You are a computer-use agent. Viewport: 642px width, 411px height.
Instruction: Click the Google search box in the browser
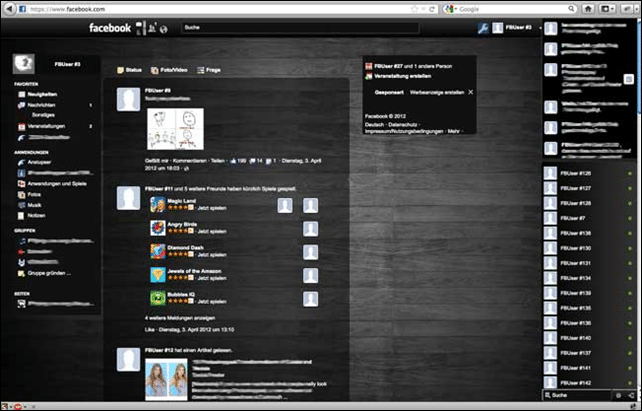tap(512, 9)
